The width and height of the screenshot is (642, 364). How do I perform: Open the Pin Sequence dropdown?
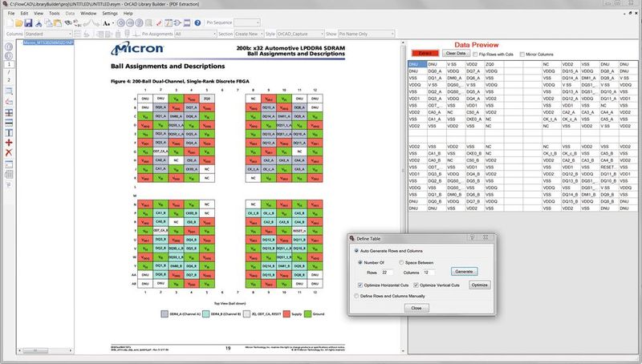click(247, 22)
